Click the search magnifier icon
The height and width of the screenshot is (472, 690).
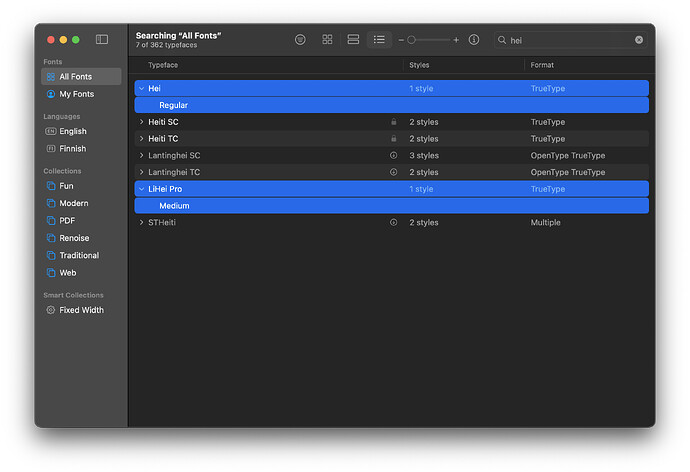(502, 40)
